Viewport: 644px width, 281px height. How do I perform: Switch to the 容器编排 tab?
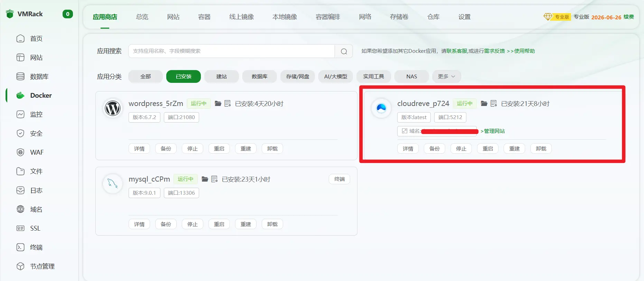[328, 17]
